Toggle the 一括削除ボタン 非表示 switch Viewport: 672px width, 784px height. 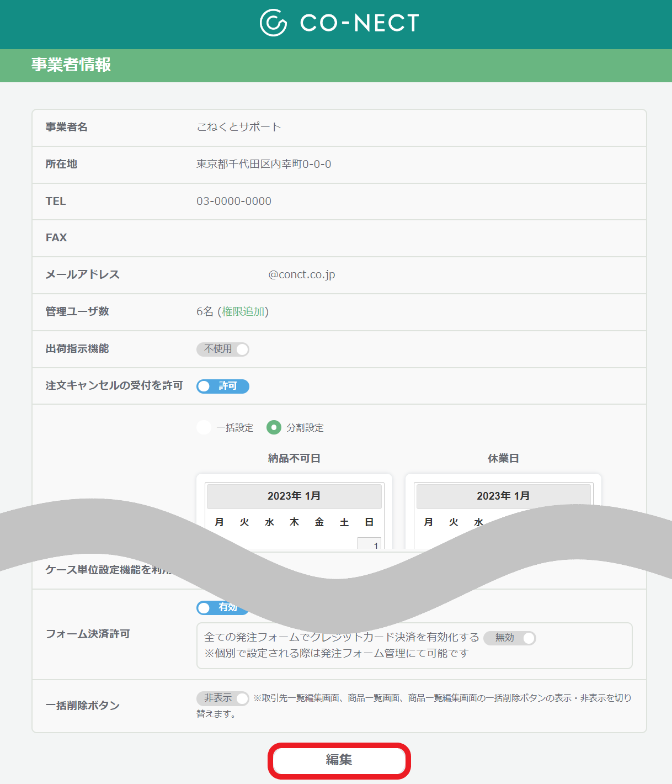223,698
